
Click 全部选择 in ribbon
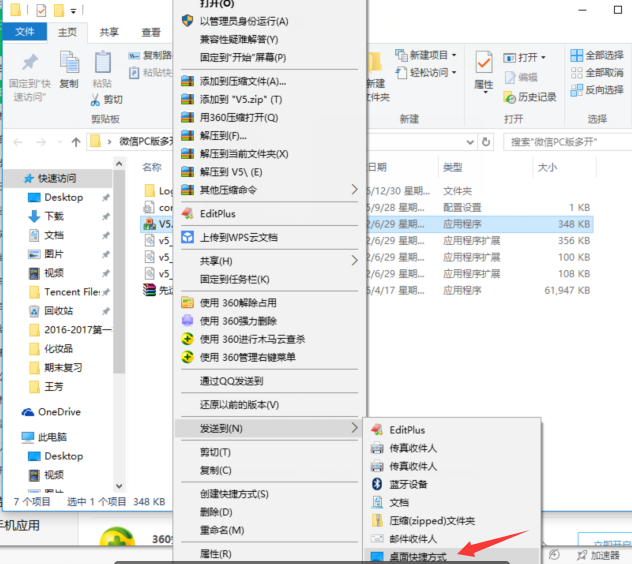tap(597, 55)
